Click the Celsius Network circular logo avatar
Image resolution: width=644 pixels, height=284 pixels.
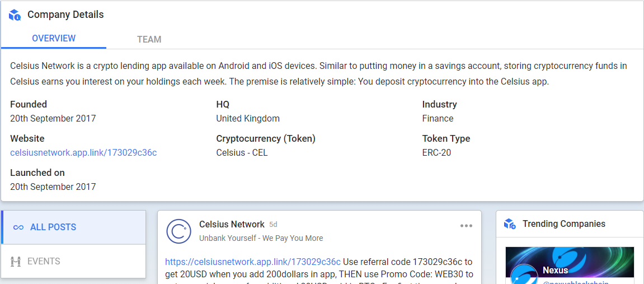178,231
